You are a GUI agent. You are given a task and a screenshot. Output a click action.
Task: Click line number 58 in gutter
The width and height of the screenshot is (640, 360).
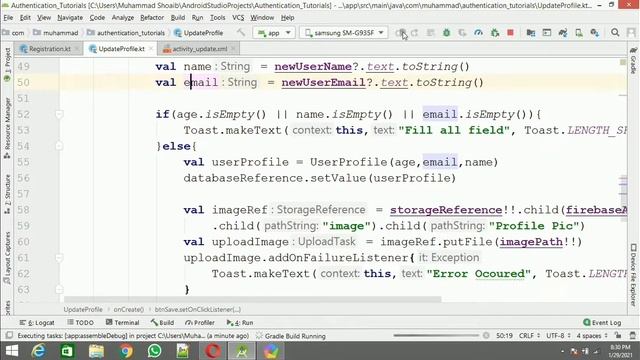tap(23, 210)
